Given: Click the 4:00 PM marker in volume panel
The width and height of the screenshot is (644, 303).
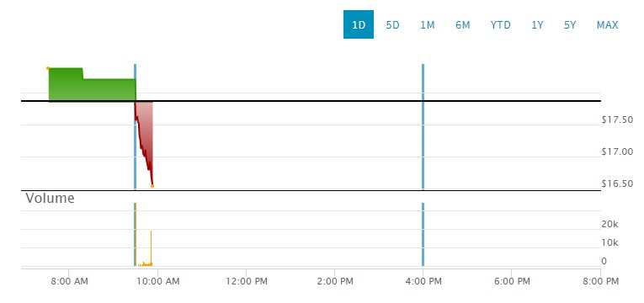Looking at the screenshot, I should pyautogui.click(x=423, y=235).
